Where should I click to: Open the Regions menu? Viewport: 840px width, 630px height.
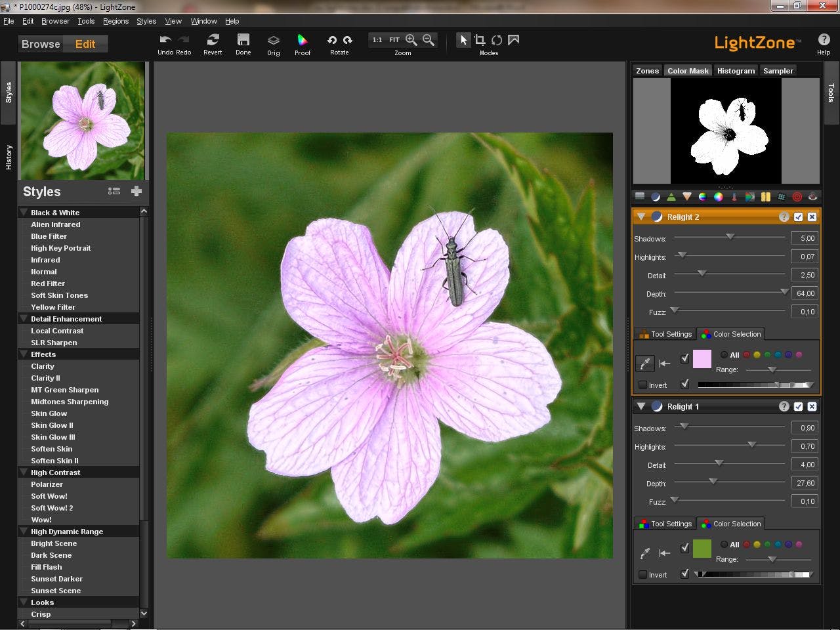[115, 21]
